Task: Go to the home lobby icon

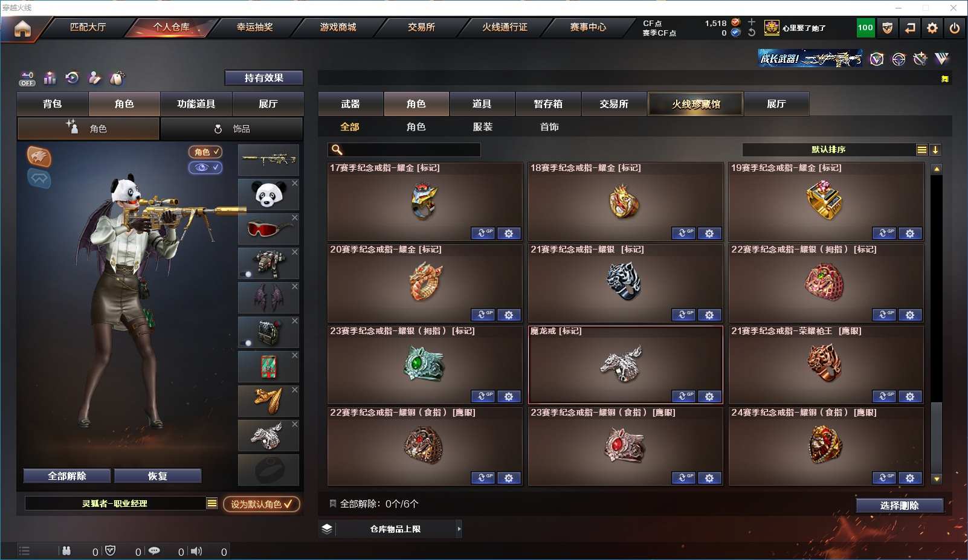Action: click(22, 28)
